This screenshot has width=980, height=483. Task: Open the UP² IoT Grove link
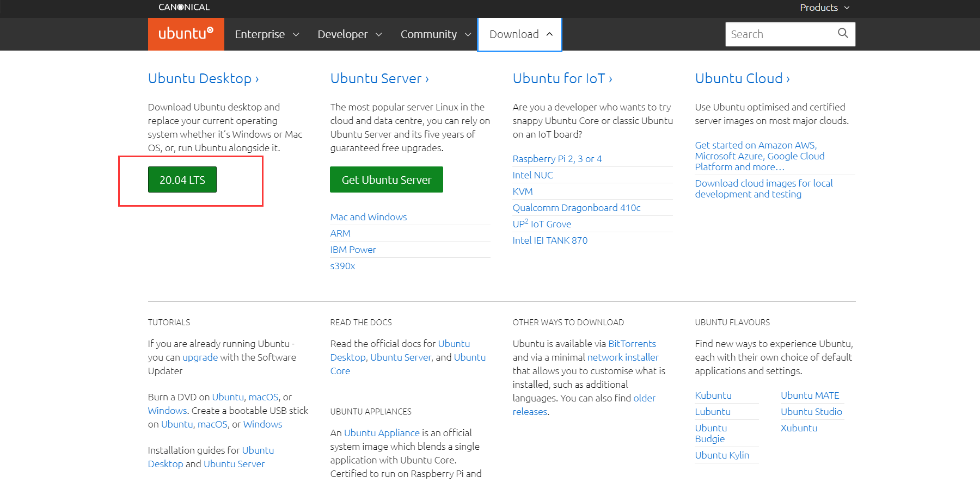[x=542, y=224]
